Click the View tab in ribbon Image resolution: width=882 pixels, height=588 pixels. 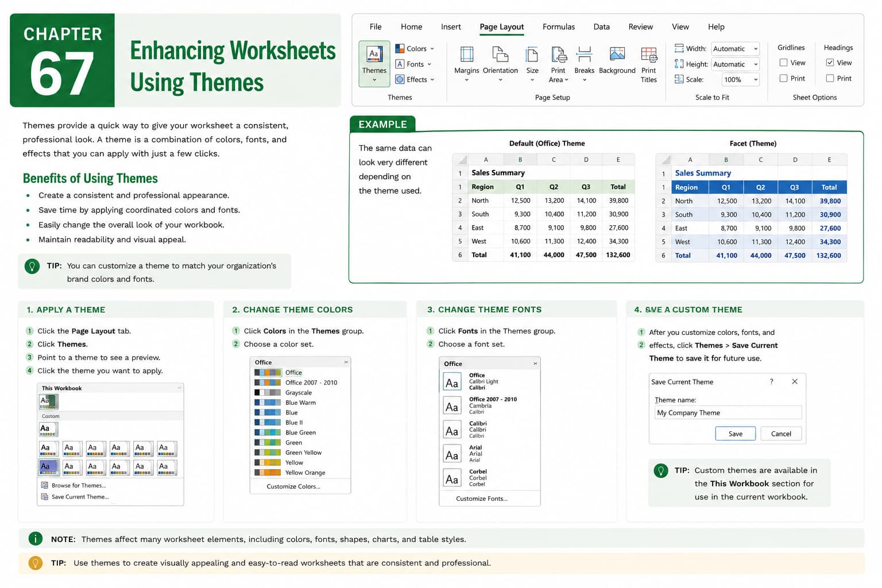pos(680,26)
